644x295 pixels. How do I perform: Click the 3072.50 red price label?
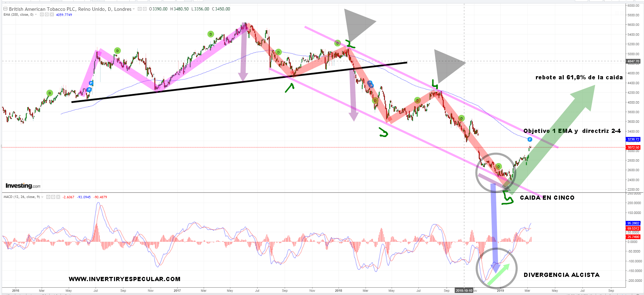(633, 147)
